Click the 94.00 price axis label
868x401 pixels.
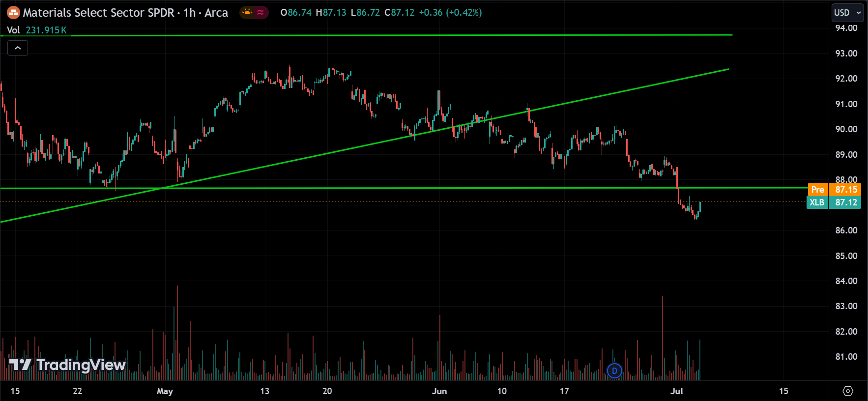coord(846,28)
